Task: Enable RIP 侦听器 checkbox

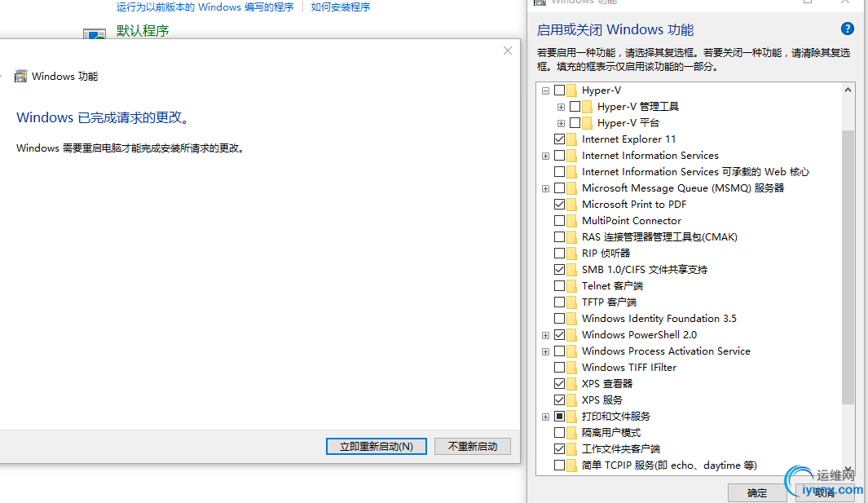Action: (560, 254)
